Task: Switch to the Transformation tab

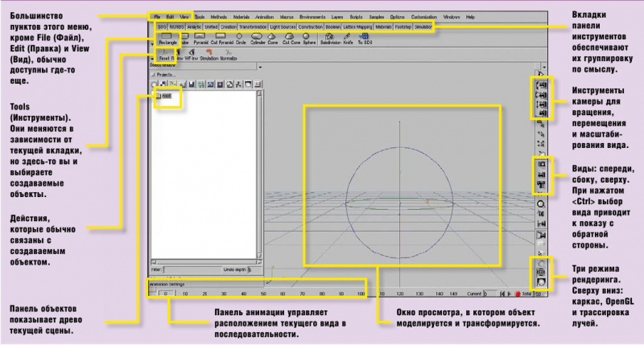Action: [253, 27]
